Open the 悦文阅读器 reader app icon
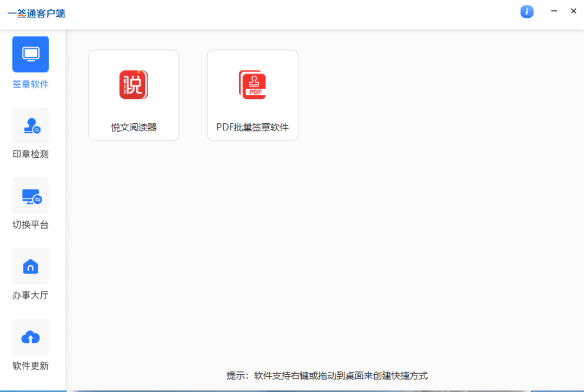 point(133,84)
